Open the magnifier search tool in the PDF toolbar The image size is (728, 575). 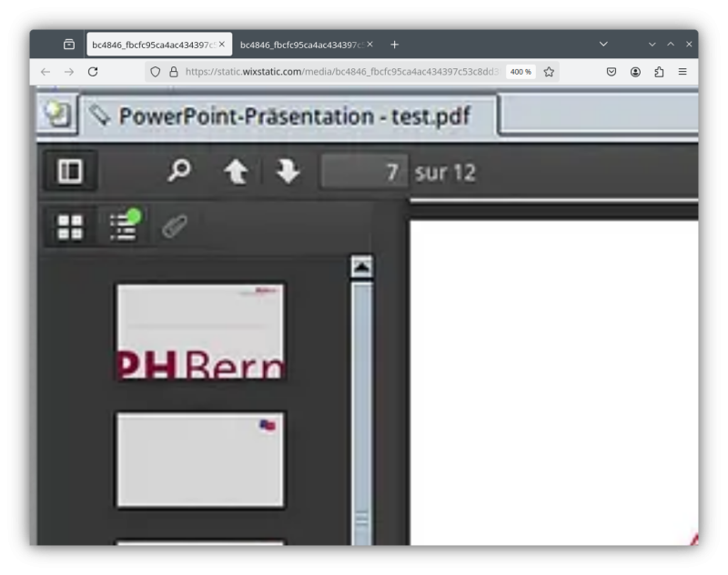(x=182, y=171)
